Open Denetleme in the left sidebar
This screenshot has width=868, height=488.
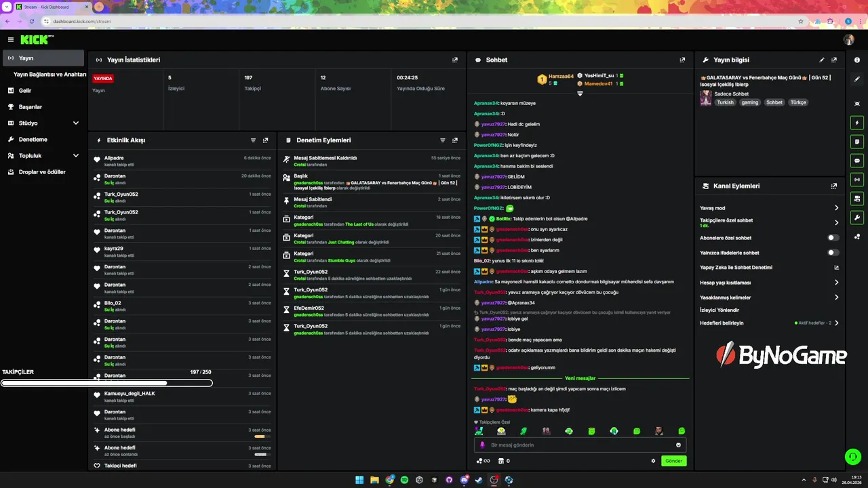coord(43,140)
